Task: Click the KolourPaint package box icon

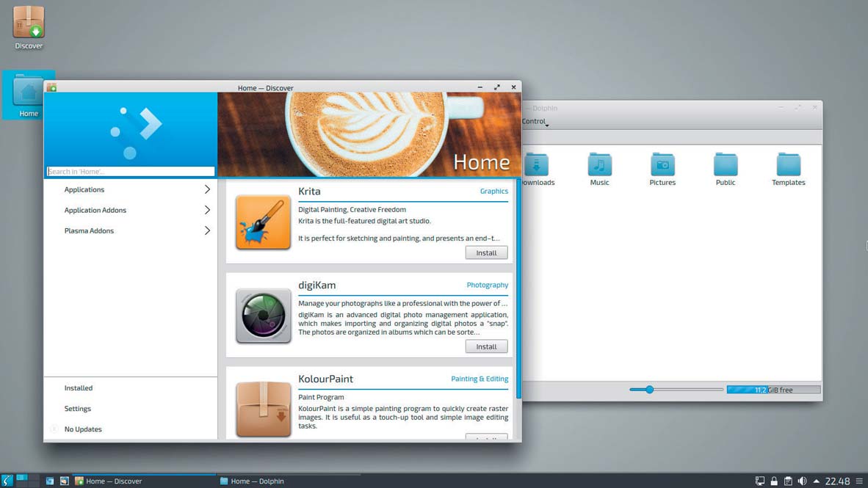Action: click(x=263, y=409)
